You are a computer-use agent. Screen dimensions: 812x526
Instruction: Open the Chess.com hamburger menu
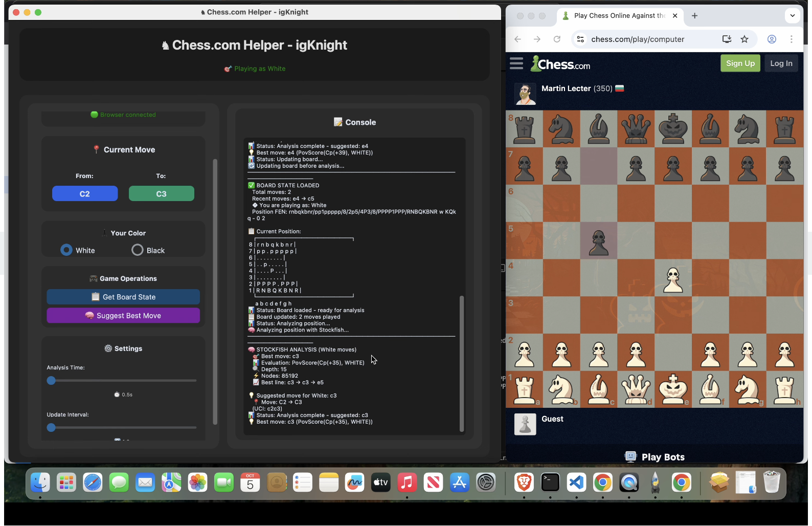tap(516, 63)
